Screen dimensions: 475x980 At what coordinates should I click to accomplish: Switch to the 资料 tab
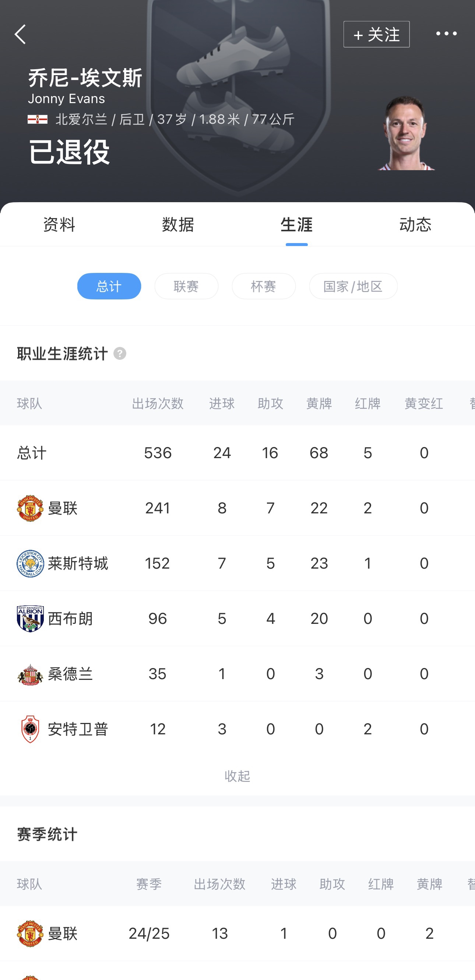(x=59, y=224)
